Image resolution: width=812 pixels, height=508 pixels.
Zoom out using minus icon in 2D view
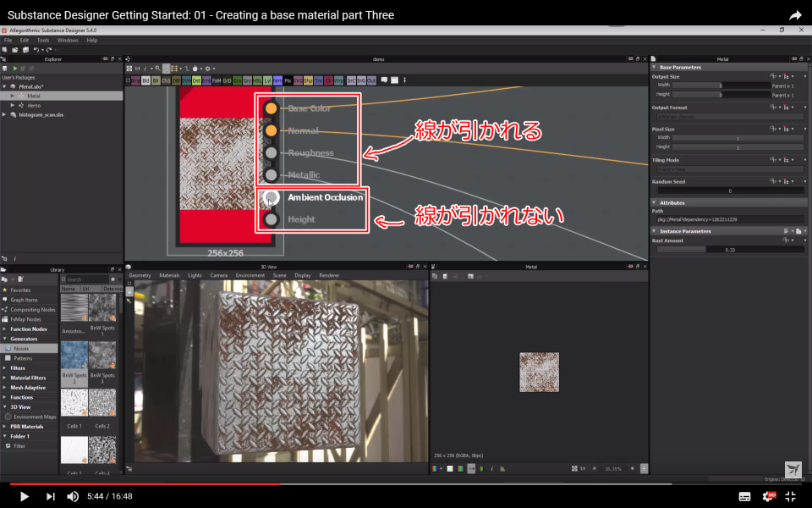[594, 468]
